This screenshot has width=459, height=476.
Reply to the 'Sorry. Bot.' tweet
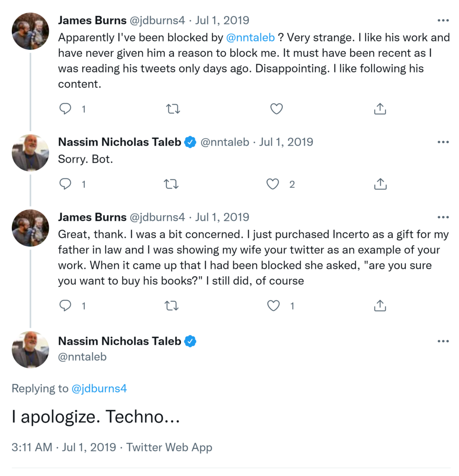(x=66, y=184)
